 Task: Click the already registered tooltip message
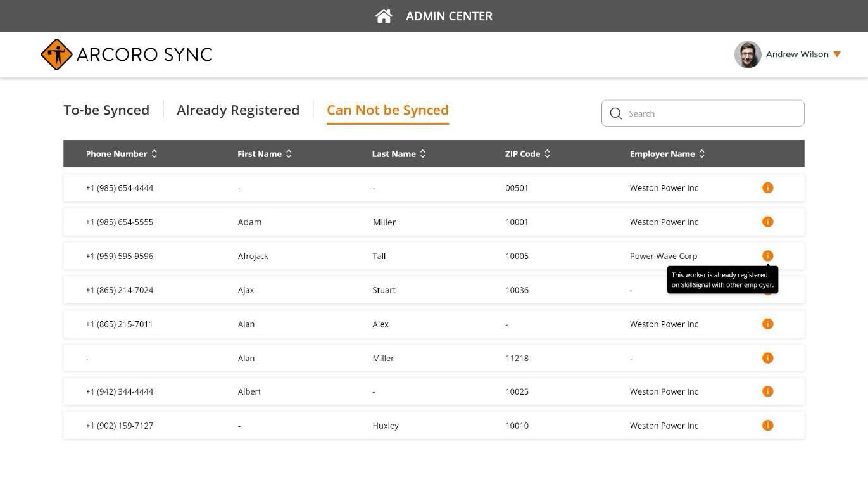tap(722, 280)
